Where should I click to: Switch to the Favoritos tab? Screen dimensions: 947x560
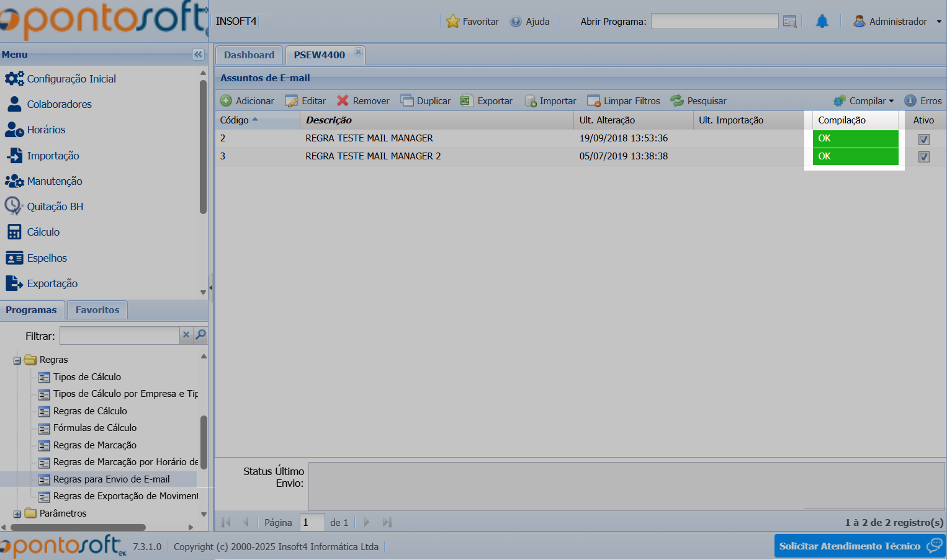pos(97,310)
